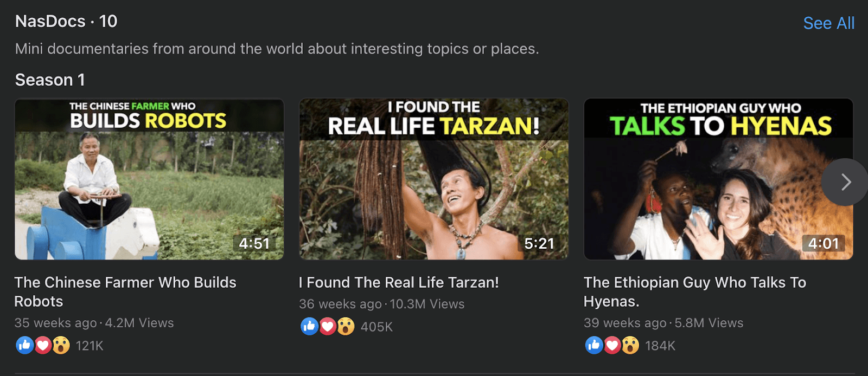
Task: View the 405K reactions count on Tarzan video
Action: (x=376, y=327)
